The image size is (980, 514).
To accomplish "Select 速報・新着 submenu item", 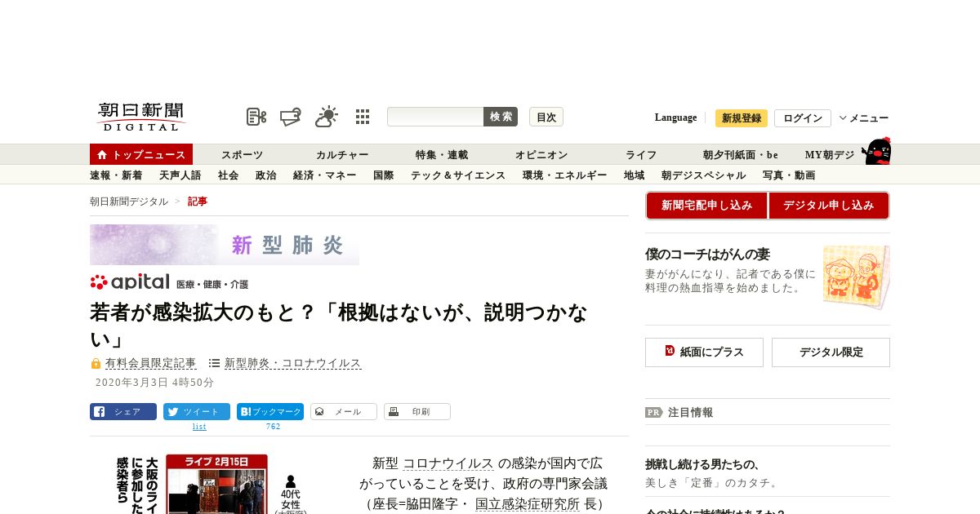I will coord(116,175).
